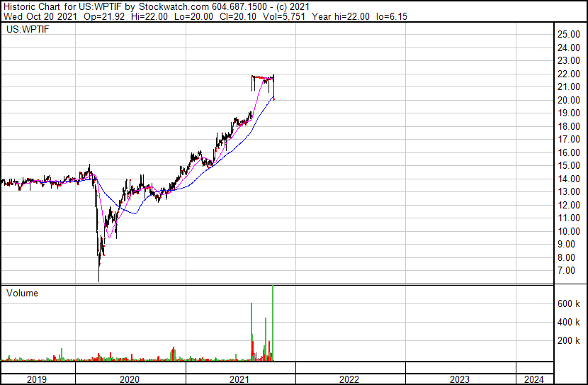The image size is (588, 385).
Task: Click the 2019 year label on timeline
Action: click(x=37, y=379)
